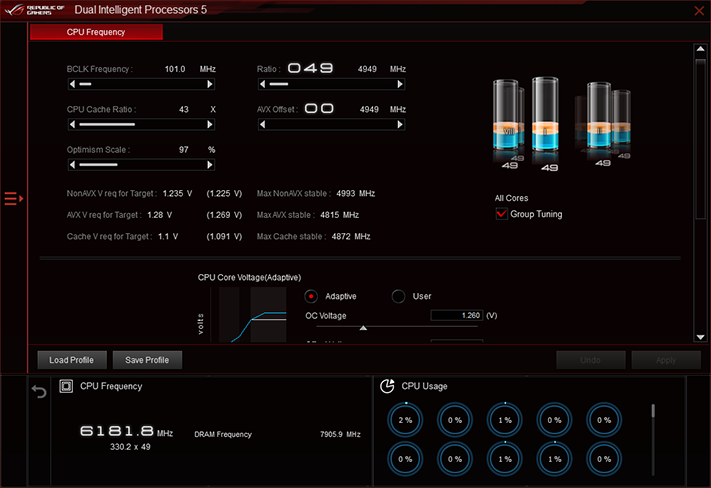Click the Save Profile button
Viewport: 711px width, 488px height.
click(147, 360)
